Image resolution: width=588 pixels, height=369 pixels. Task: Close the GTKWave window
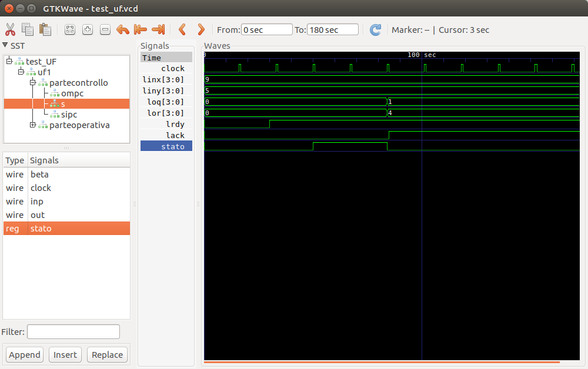tap(9, 8)
